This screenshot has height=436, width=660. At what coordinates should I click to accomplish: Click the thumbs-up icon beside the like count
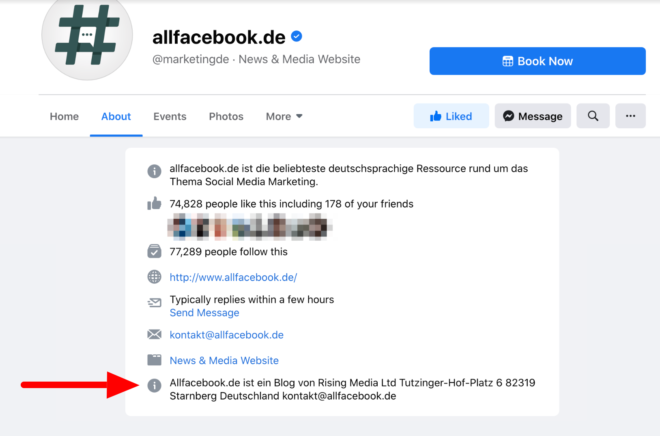(154, 204)
